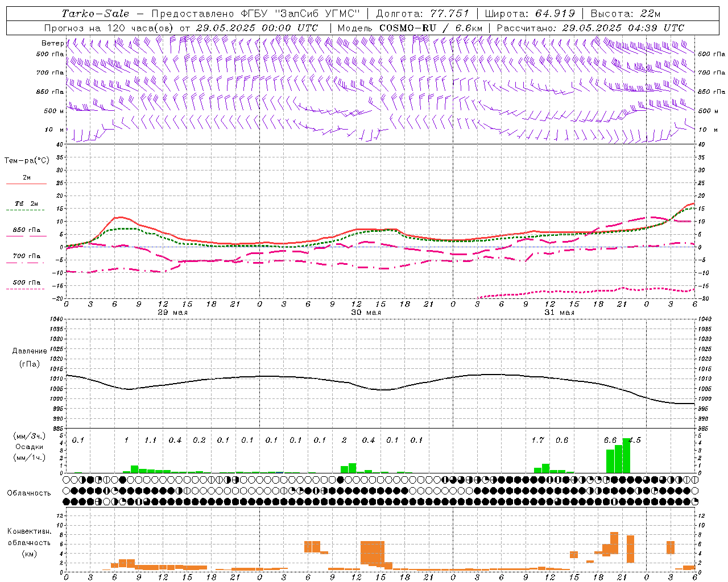
Task: Click the pink dashed line sample under '500 гПа' legend
Action: (x=25, y=289)
